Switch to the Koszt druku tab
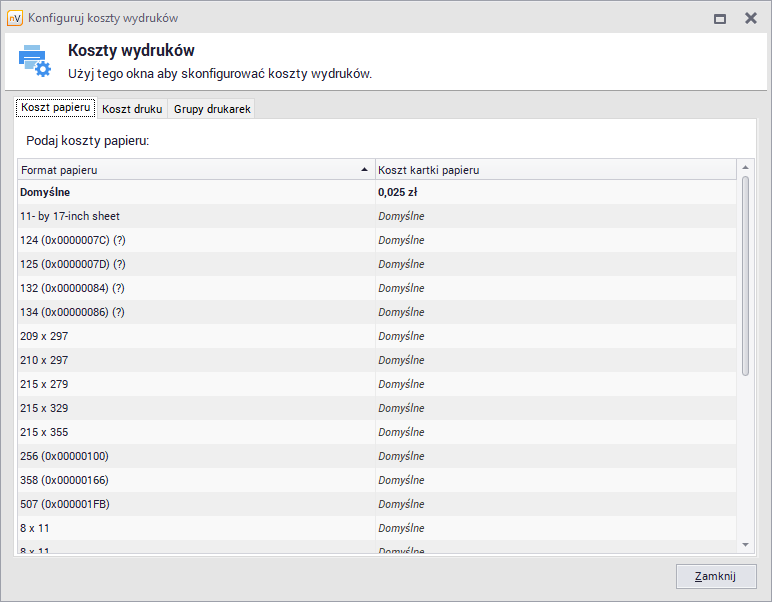The image size is (772, 602). point(132,109)
